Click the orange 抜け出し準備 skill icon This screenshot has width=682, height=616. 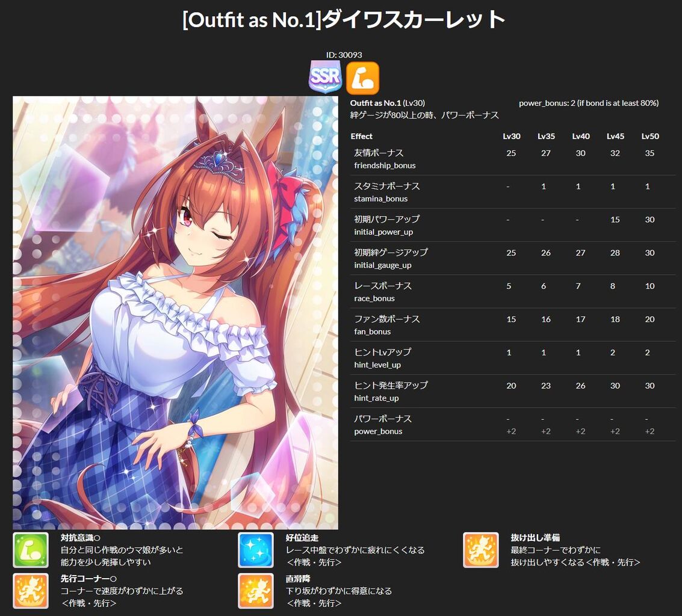(x=480, y=550)
